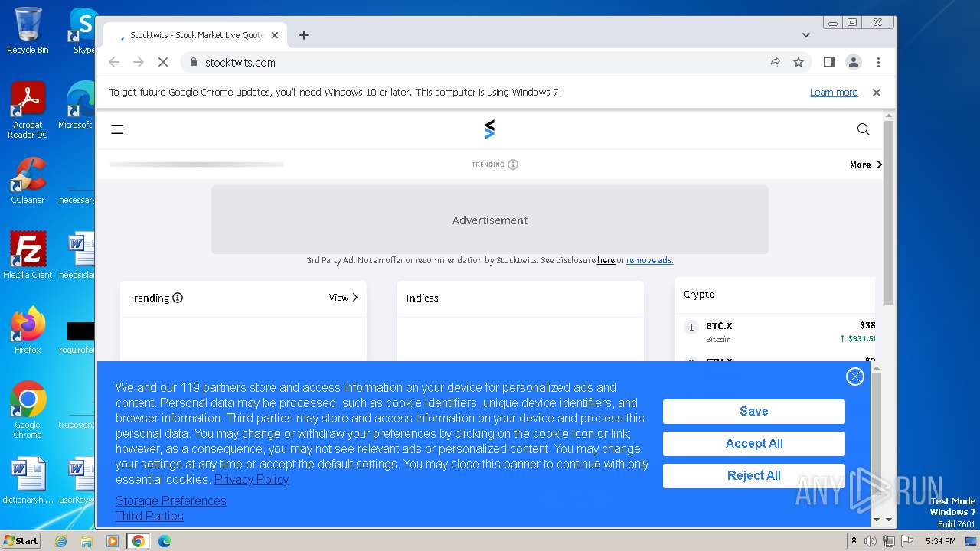Screen dimensions: 980x551
Task: Toggle Chrome side panel
Action: coord(828,63)
